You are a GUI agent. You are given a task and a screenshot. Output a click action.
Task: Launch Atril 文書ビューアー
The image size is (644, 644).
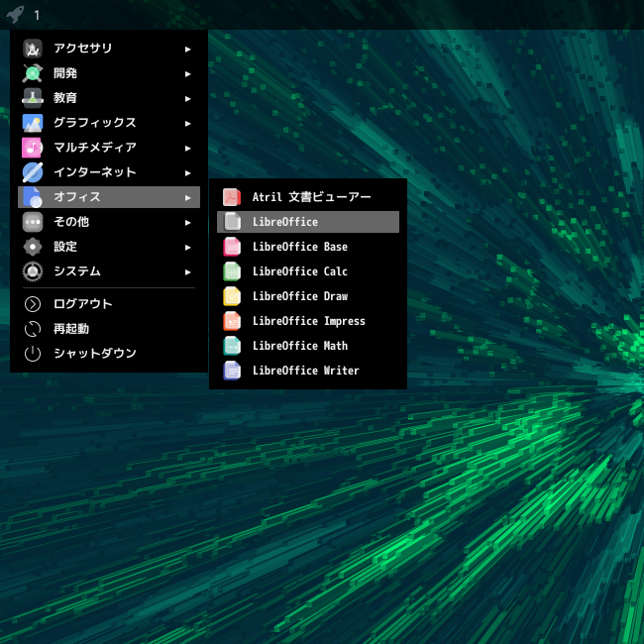point(308,197)
